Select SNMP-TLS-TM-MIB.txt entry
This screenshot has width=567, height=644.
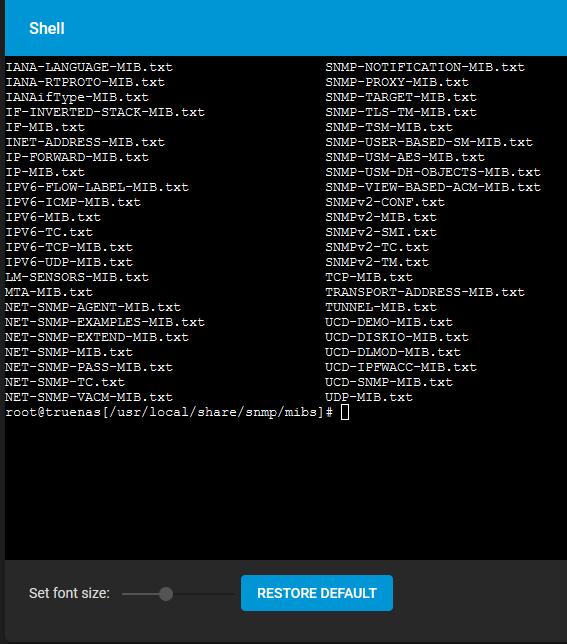tap(401, 112)
